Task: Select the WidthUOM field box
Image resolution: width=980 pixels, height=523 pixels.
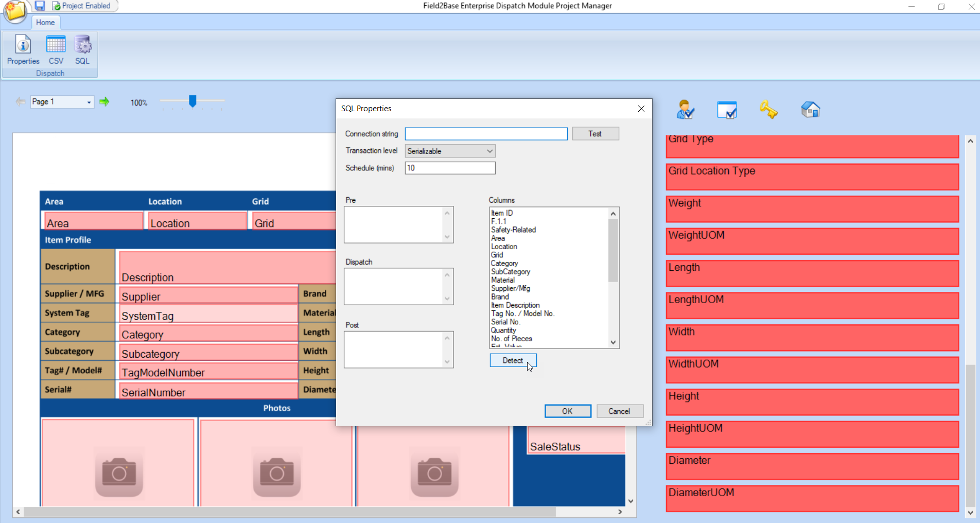Action: (x=812, y=370)
